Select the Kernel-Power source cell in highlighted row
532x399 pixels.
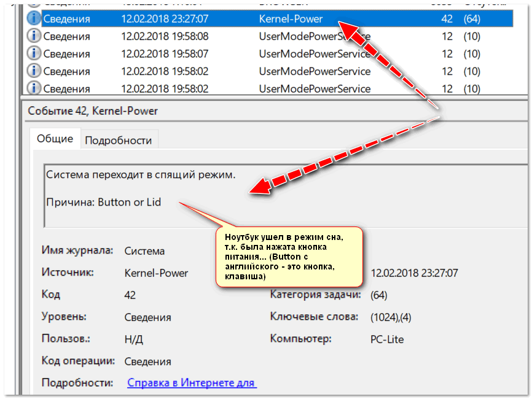291,18
